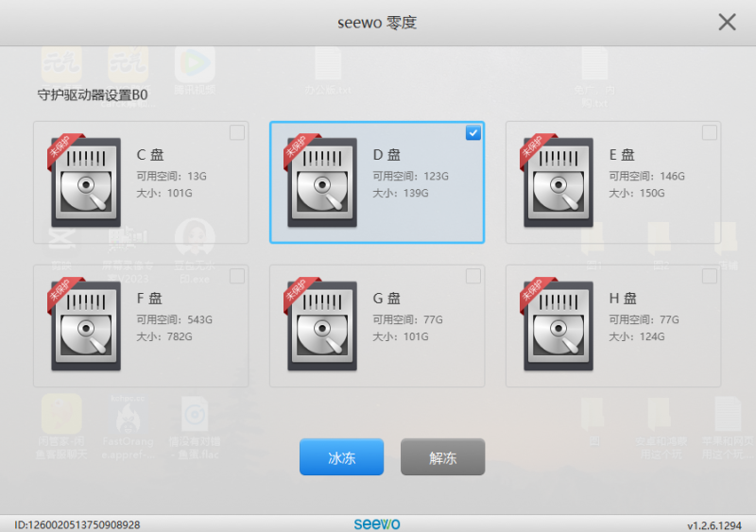Uncheck the D盘 checkbox
The width and height of the screenshot is (756, 532).
[x=472, y=133]
